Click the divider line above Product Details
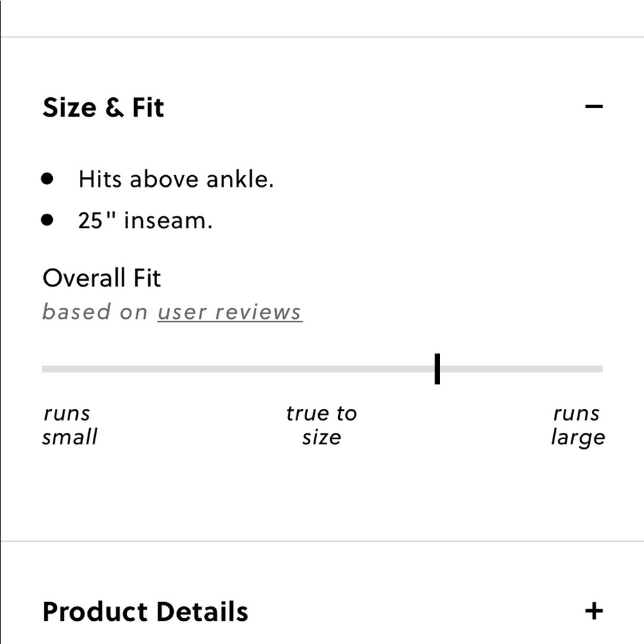This screenshot has width=644, height=644. pos(322,541)
